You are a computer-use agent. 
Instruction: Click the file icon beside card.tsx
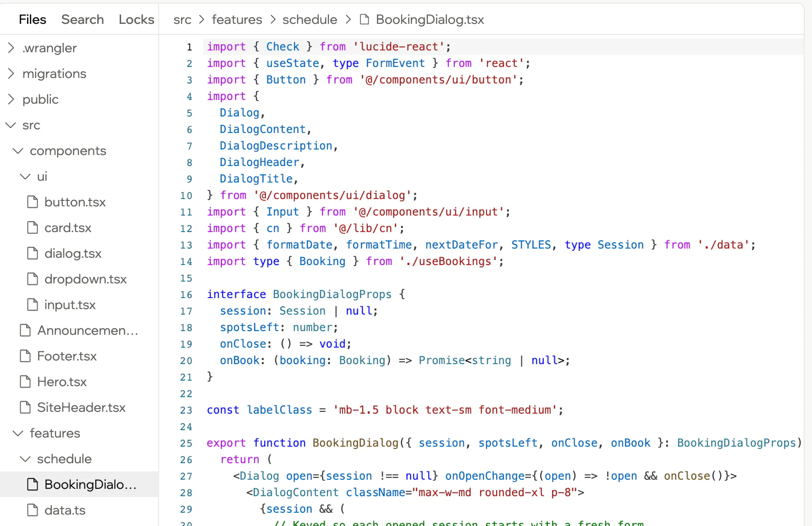33,227
